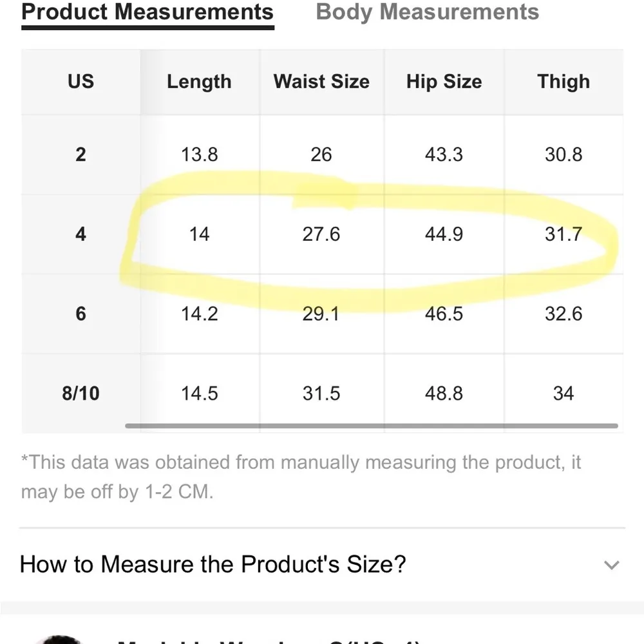Viewport: 644px width, 644px height.
Task: Click the Thigh column header
Action: [563, 82]
